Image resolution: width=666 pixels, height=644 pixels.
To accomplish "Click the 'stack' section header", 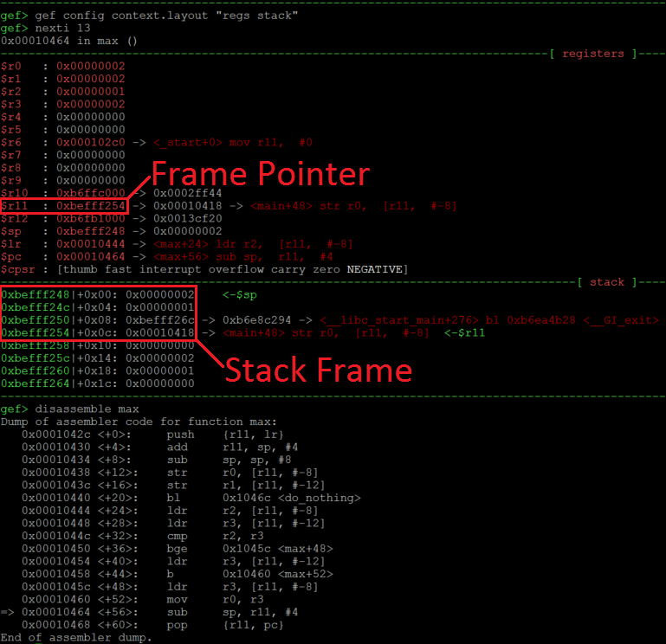I will tap(606, 282).
